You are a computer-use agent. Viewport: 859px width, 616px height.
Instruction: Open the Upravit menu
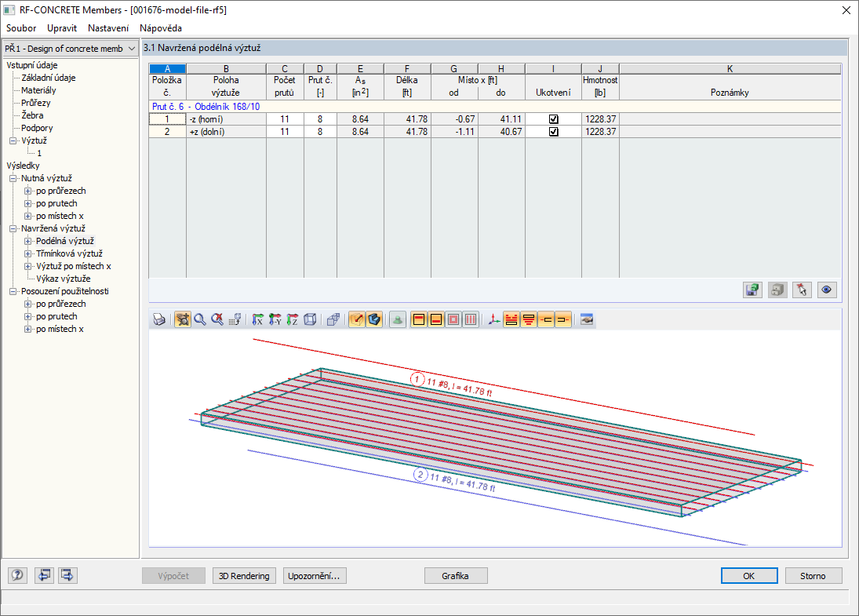coord(62,28)
